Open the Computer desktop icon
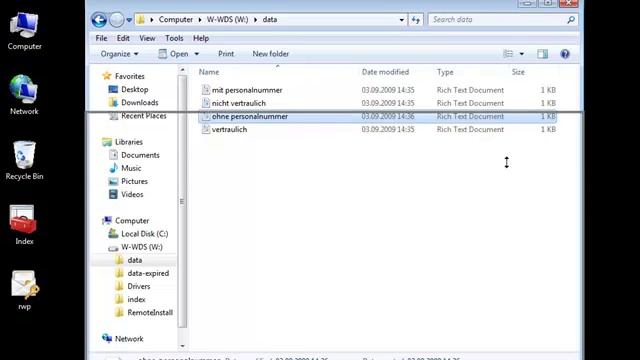 coord(24,31)
